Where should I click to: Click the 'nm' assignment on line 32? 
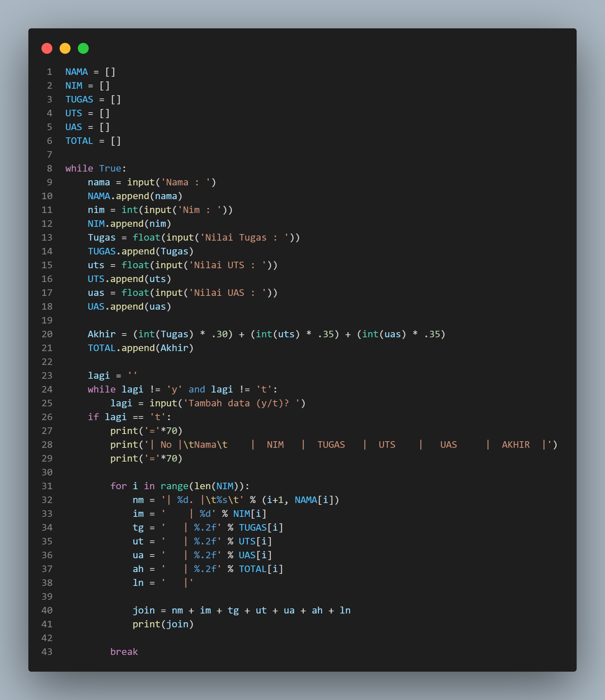[x=236, y=500]
